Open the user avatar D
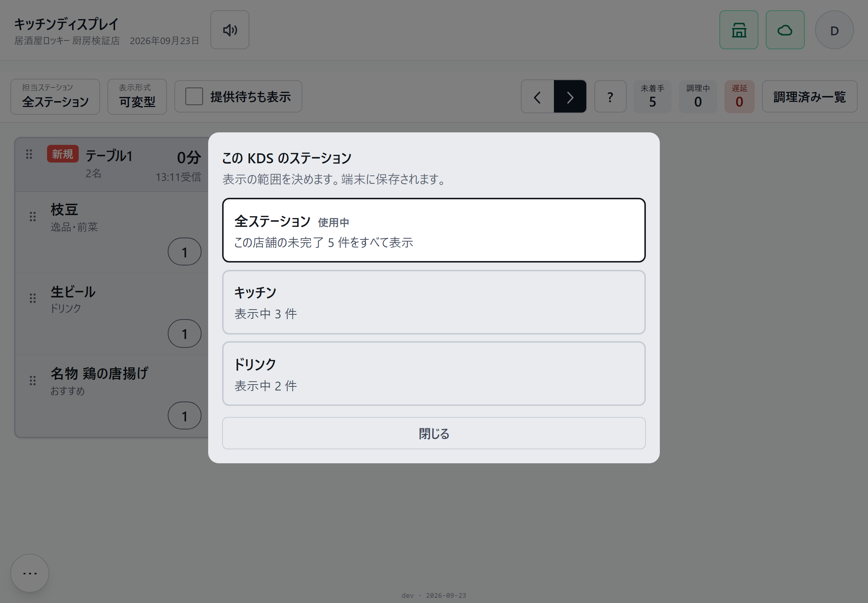This screenshot has height=603, width=868. 834,30
